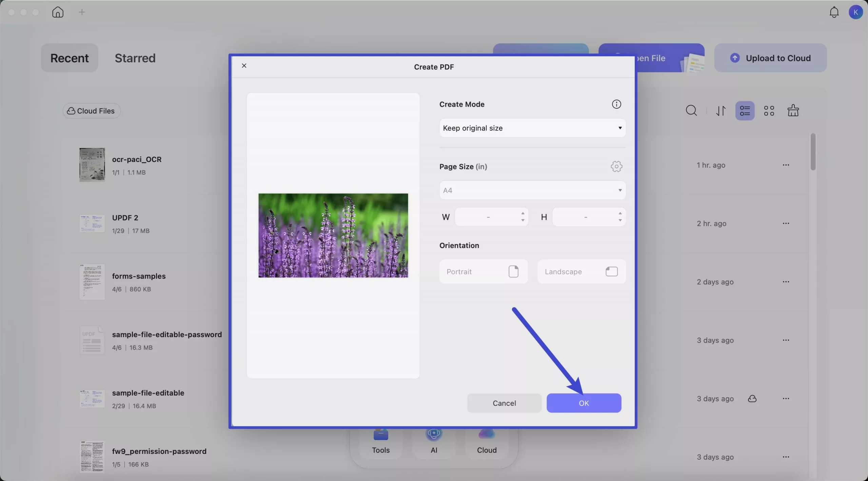Image resolution: width=868 pixels, height=481 pixels.
Task: Click the sort order arrows icon
Action: tap(721, 110)
